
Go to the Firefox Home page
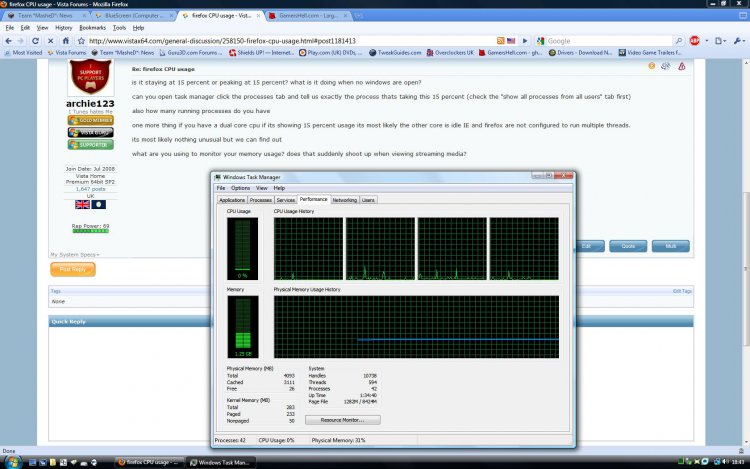66,41
